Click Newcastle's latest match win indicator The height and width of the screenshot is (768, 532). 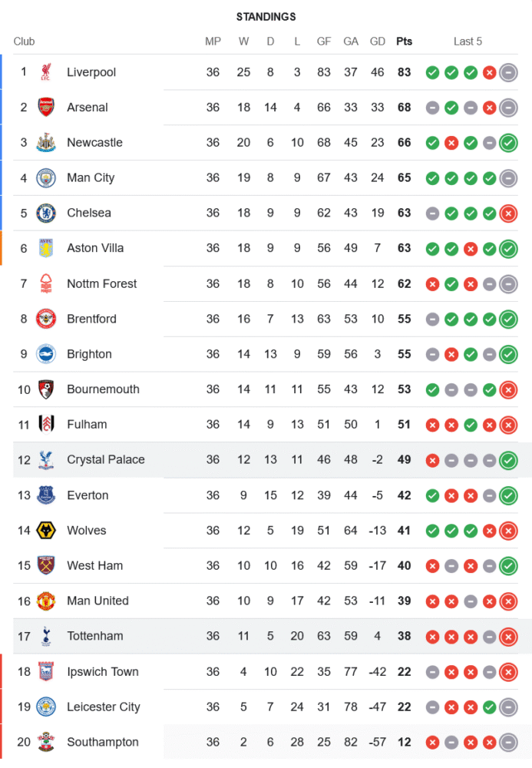[x=507, y=143]
